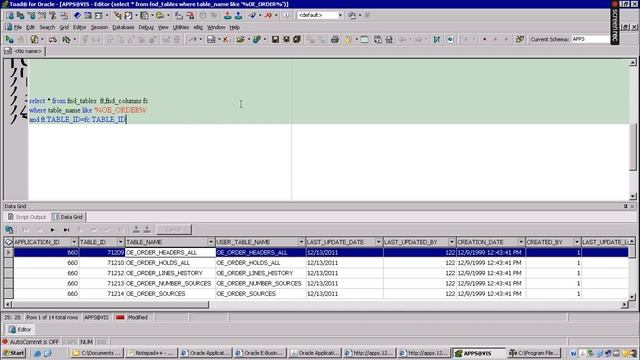Switch to the Script Output tab

[27, 217]
